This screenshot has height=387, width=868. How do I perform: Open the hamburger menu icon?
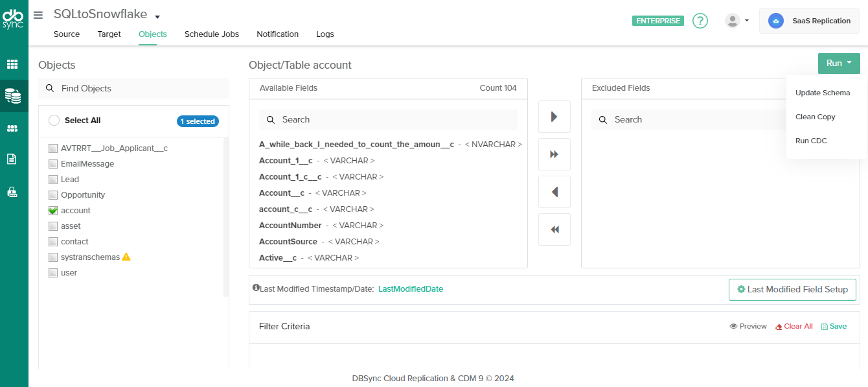click(x=38, y=14)
